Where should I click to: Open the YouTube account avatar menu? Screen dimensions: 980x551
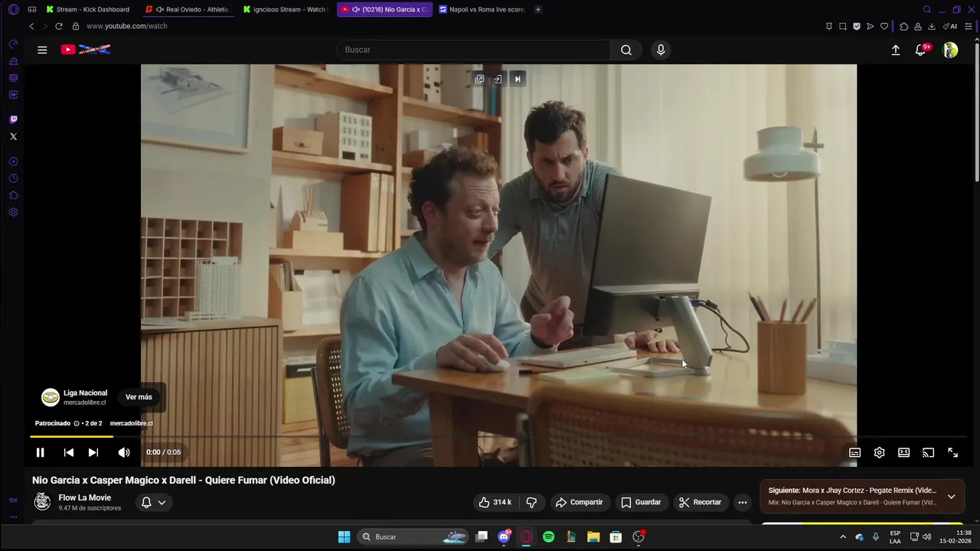[x=950, y=50]
